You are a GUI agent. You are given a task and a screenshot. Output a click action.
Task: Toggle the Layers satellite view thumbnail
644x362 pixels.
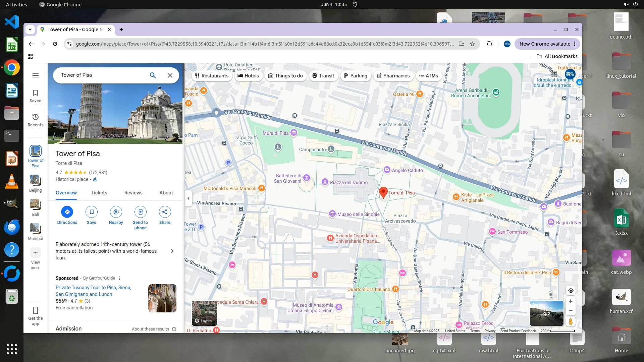pyautogui.click(x=204, y=313)
